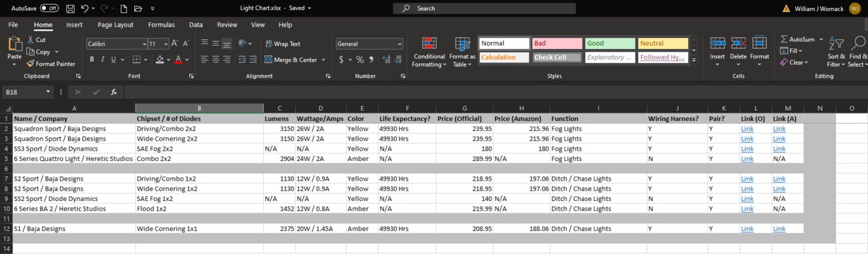The image size is (868, 254).
Task: Click Decrease Font Size icon
Action: [186, 43]
